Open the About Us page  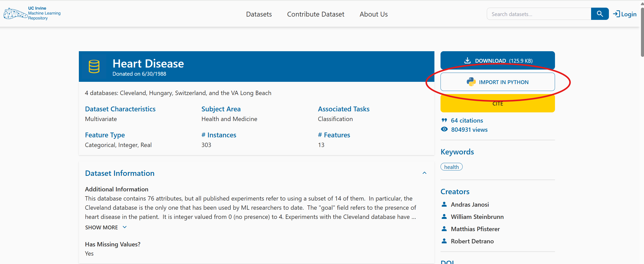click(x=373, y=14)
